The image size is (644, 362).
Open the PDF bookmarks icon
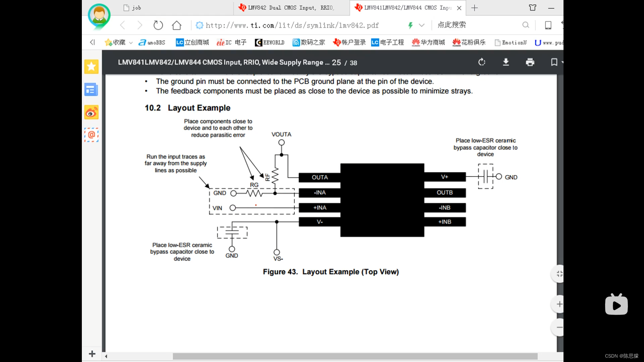click(554, 62)
